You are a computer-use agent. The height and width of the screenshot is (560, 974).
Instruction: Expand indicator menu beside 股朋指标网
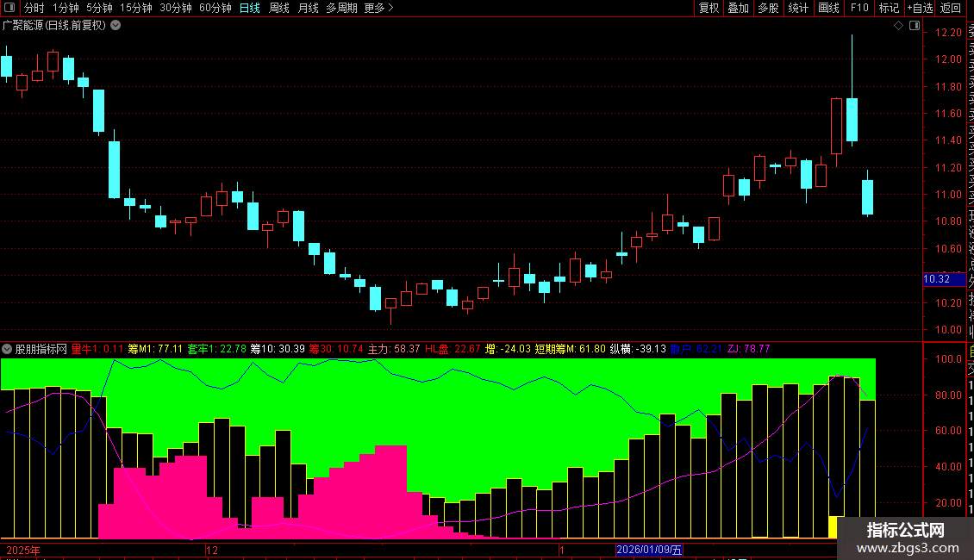coord(7,349)
